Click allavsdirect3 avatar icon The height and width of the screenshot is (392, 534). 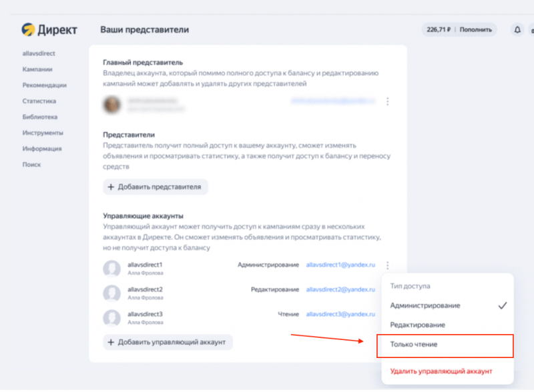[111, 317]
